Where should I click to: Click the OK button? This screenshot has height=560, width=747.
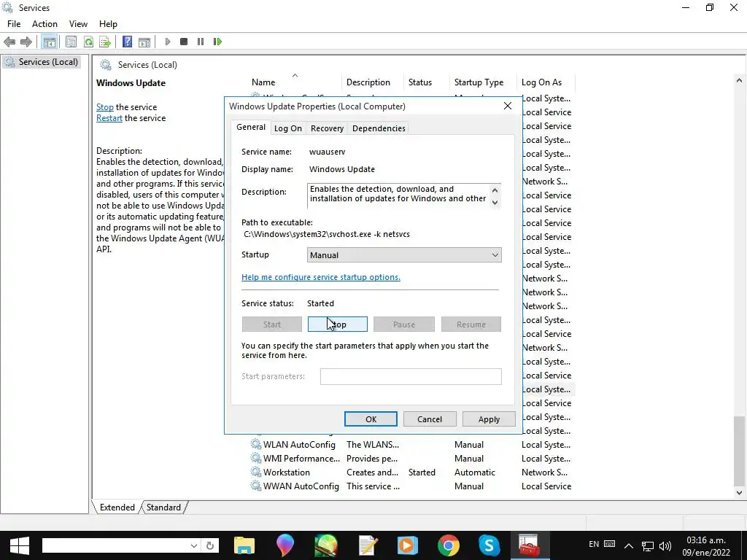pyautogui.click(x=371, y=419)
